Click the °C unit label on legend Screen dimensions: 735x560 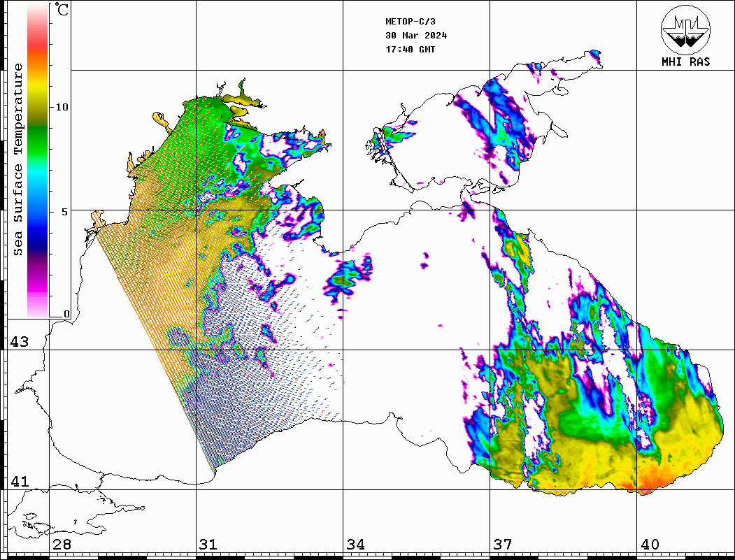(62, 9)
